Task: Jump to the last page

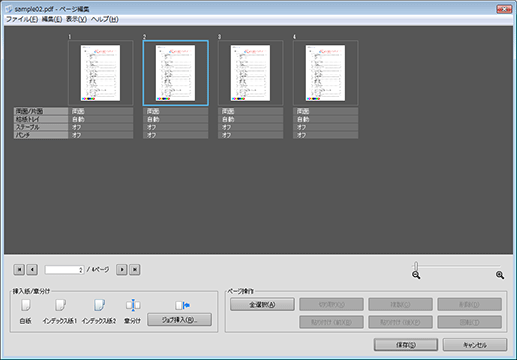Action: click(x=135, y=270)
